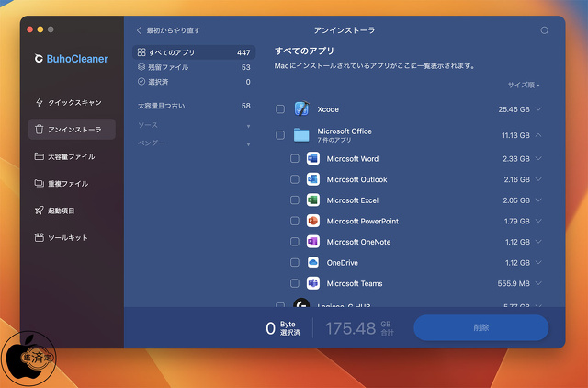The height and width of the screenshot is (388, 588).
Task: Click the Microsoft OneNote app icon
Action: [x=312, y=242]
